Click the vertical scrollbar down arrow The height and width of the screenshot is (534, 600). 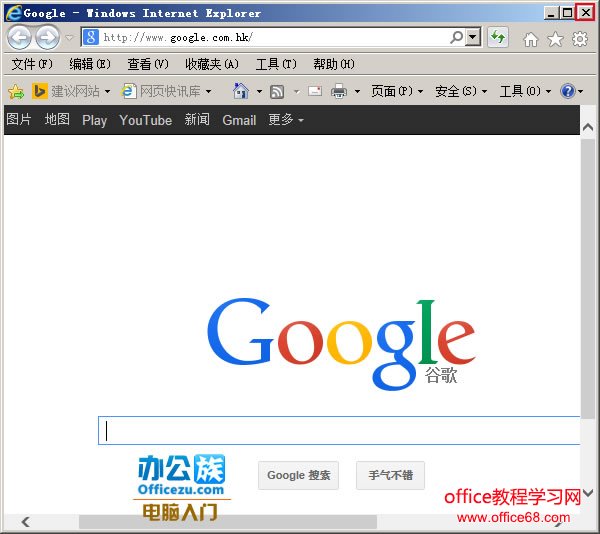point(588,493)
